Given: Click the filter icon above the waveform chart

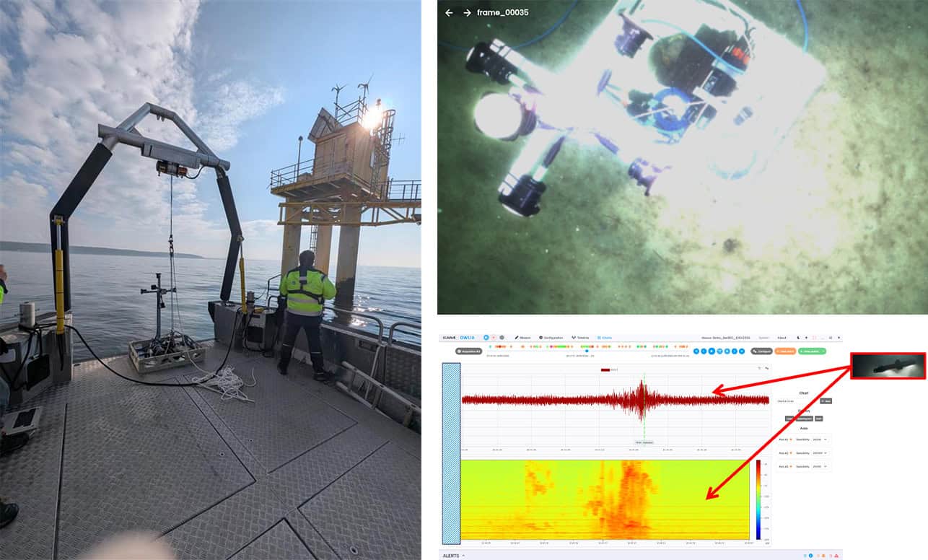Looking at the screenshot, I should pos(759,368).
